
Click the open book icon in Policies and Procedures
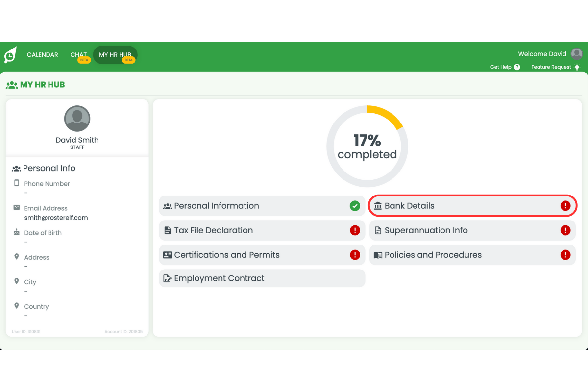[x=378, y=255]
